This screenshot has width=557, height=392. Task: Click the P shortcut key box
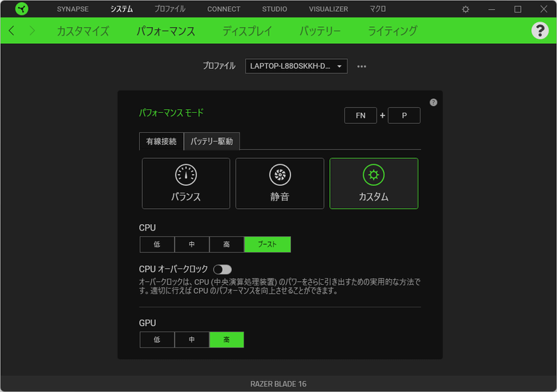coord(405,116)
